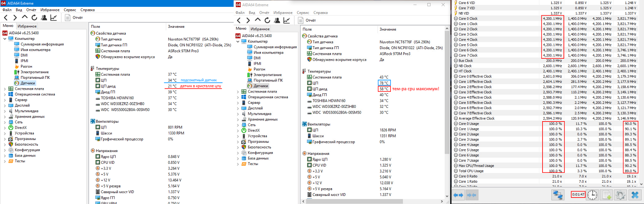
Task: Click blue X button in sensor panel
Action: pyautogui.click(x=635, y=195)
